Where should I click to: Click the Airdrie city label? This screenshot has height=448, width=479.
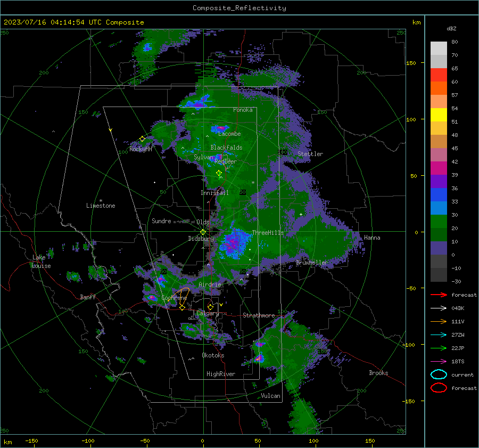point(210,284)
